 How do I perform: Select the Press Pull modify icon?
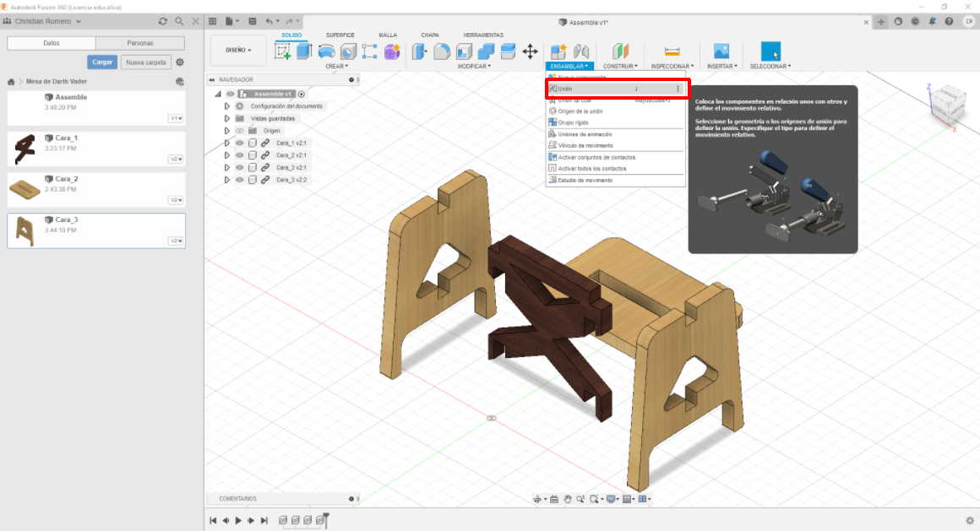(x=419, y=51)
